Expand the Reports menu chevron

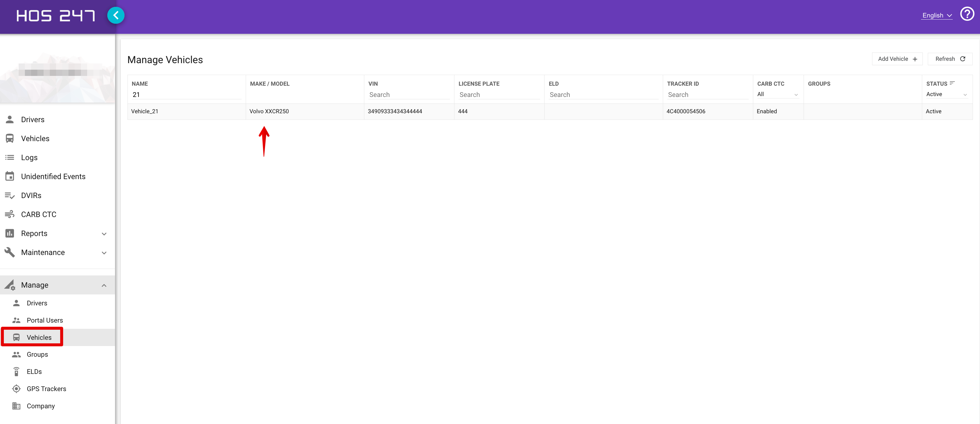[x=104, y=234]
